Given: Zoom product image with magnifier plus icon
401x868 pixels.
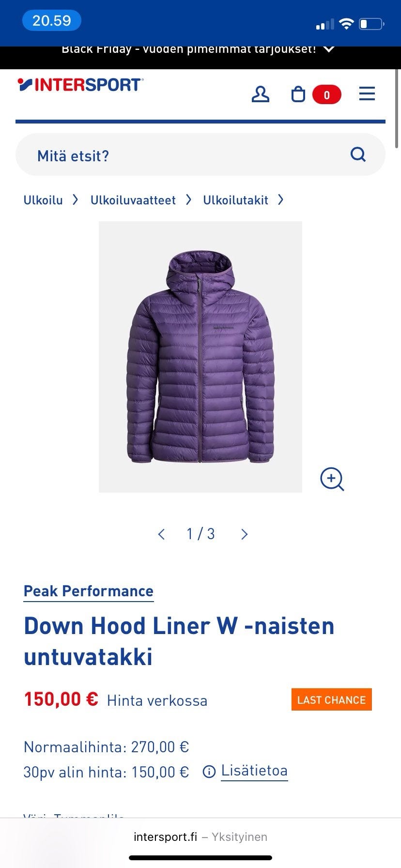Looking at the screenshot, I should pos(332,479).
